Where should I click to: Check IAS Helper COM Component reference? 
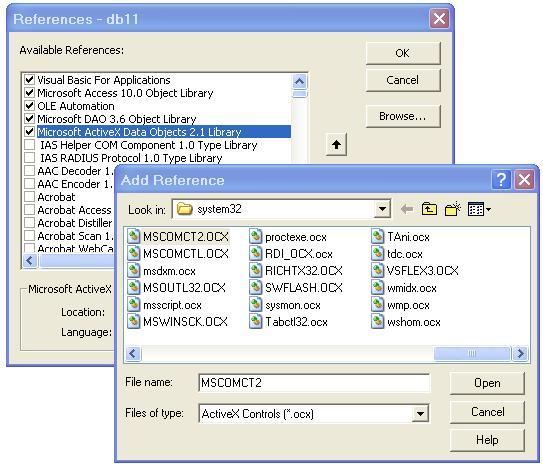30,145
